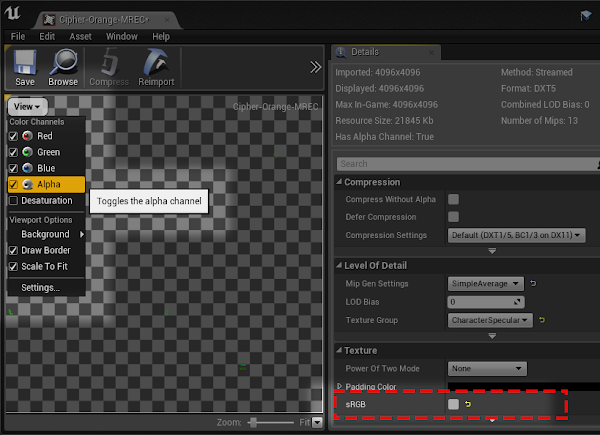Viewport: 600px width, 435px height.
Task: Click the Details panel info icon
Action: (x=341, y=52)
